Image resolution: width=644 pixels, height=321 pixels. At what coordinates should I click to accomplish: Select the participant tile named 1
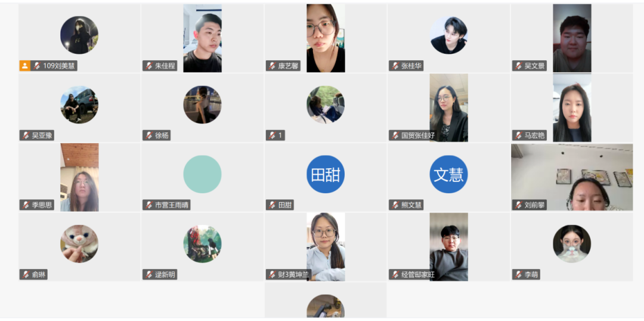pyautogui.click(x=326, y=107)
